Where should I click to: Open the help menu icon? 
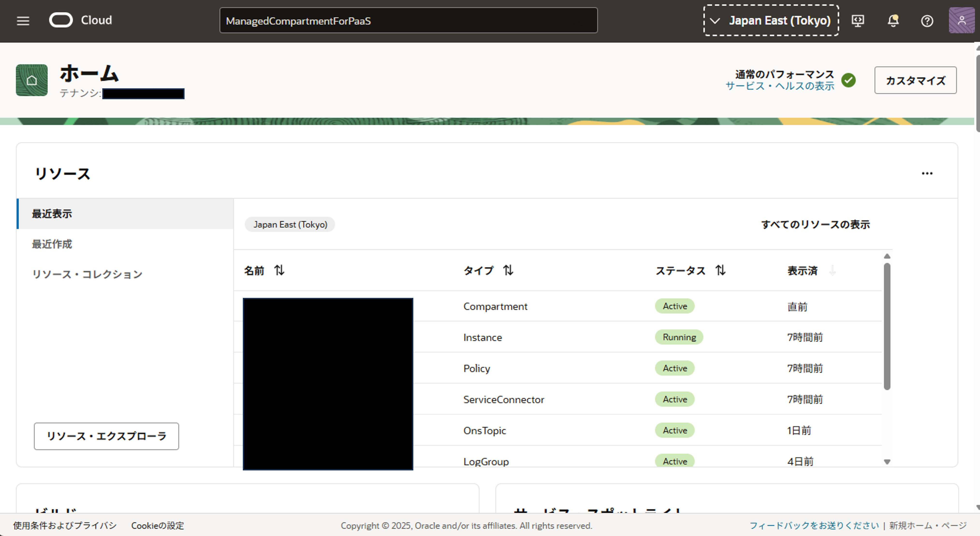click(927, 21)
